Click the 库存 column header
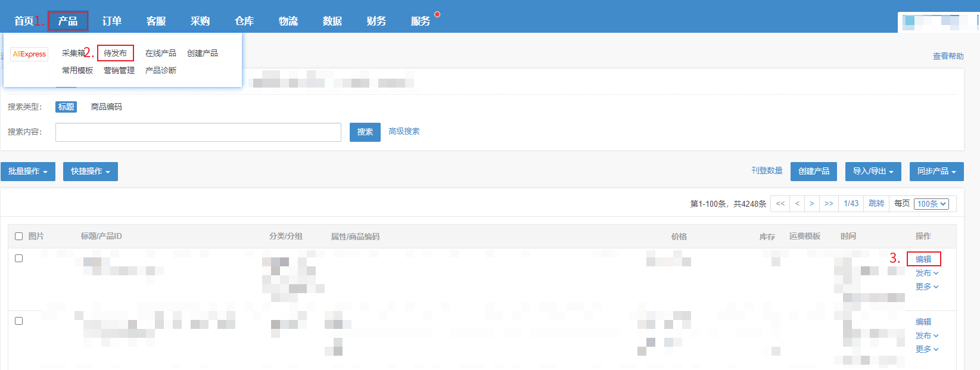Screen dimensions: 980x370 (767, 237)
